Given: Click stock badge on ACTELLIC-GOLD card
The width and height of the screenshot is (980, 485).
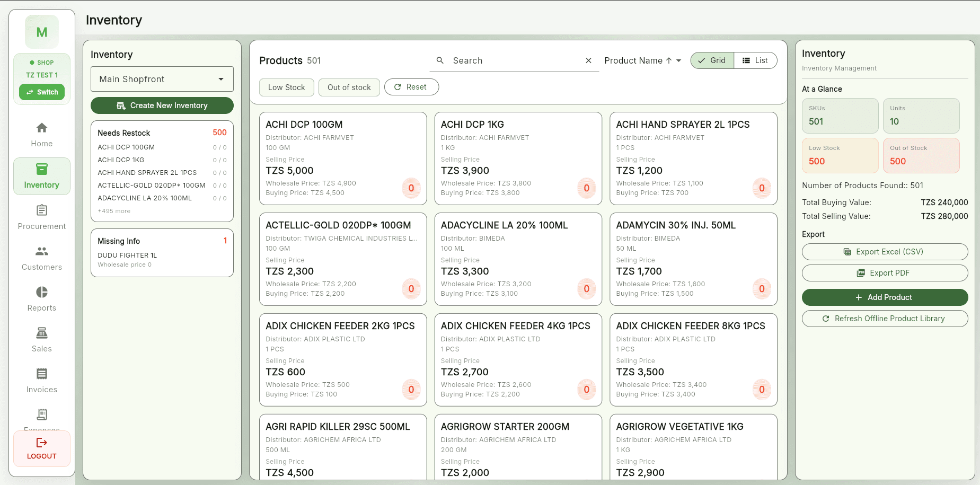Looking at the screenshot, I should (411, 289).
